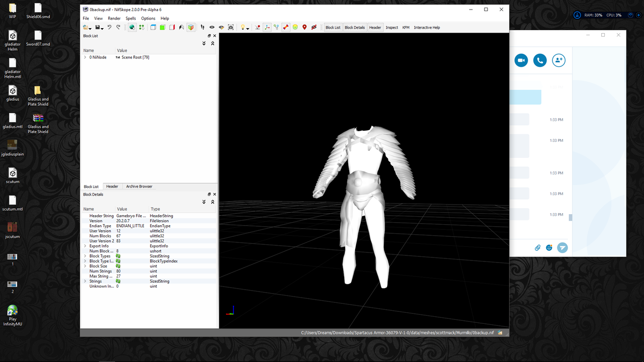Image resolution: width=644 pixels, height=362 pixels.
Task: Save file using the floppy disk icon
Action: pos(98,27)
